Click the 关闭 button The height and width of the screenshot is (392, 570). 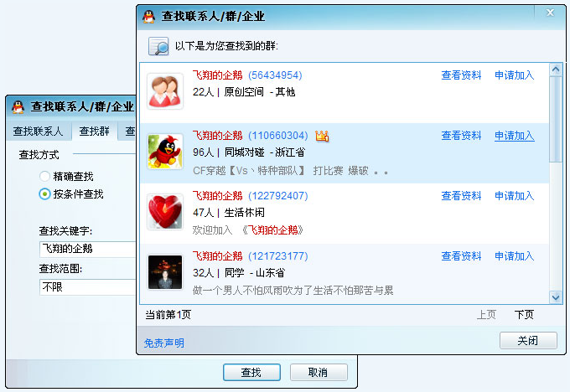click(x=528, y=341)
